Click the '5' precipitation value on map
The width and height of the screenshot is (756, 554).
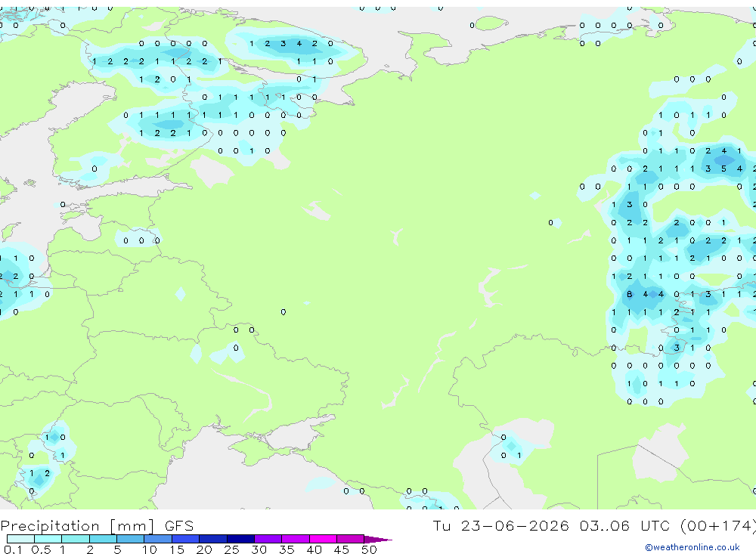(723, 169)
